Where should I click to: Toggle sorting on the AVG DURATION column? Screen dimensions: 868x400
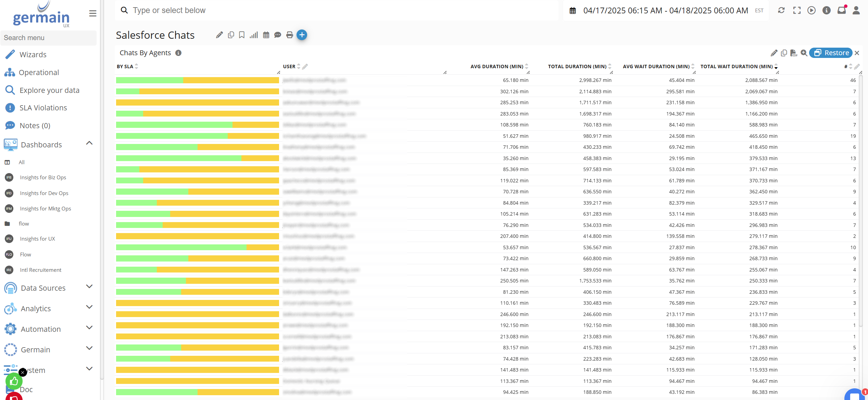point(527,66)
